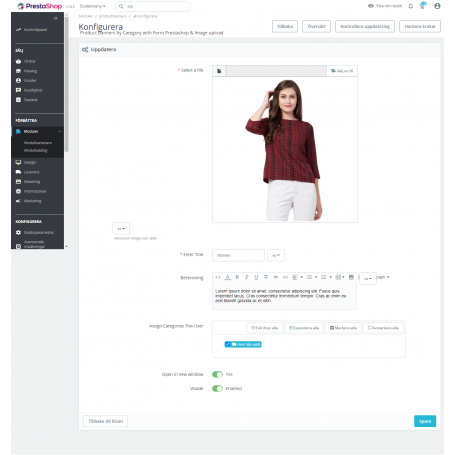The width and height of the screenshot is (455, 455).
Task: Click Tillbaka till listan button
Action: tap(106, 421)
